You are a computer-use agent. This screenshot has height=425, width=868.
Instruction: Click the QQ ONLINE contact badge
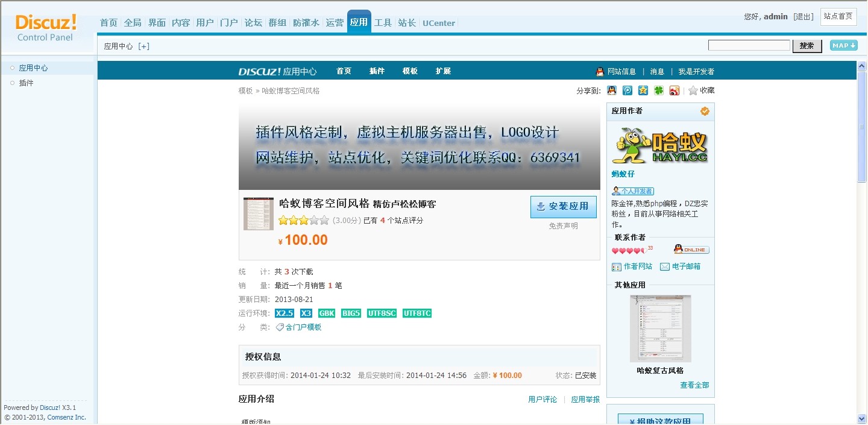tap(691, 249)
